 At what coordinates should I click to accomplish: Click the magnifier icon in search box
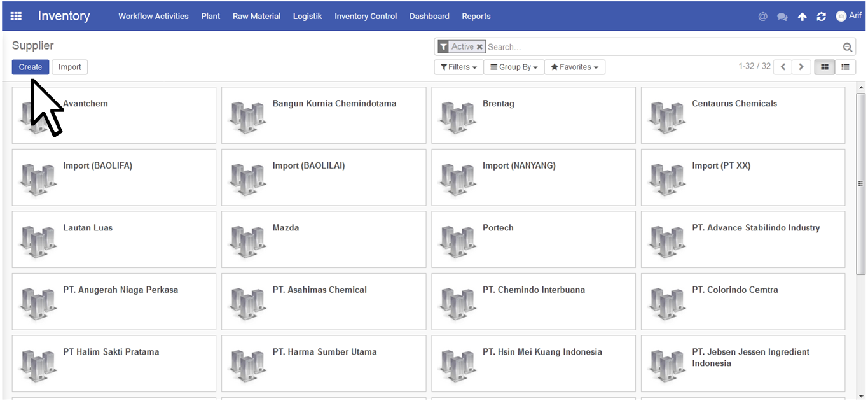847,47
